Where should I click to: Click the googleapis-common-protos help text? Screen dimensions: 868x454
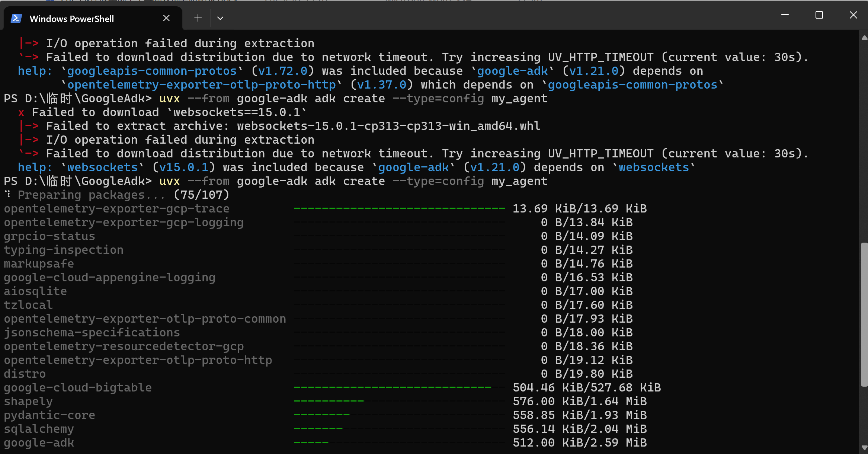click(152, 71)
